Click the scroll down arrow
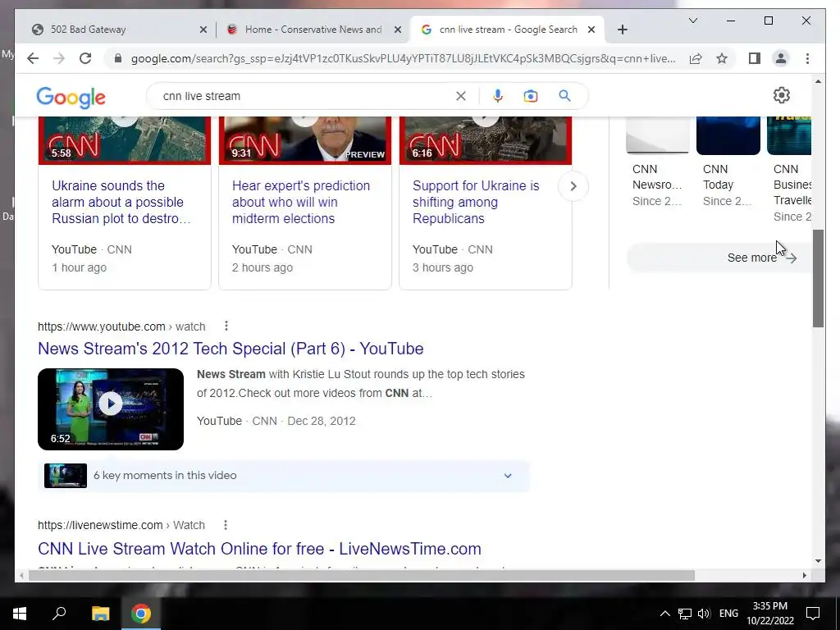 click(x=818, y=561)
